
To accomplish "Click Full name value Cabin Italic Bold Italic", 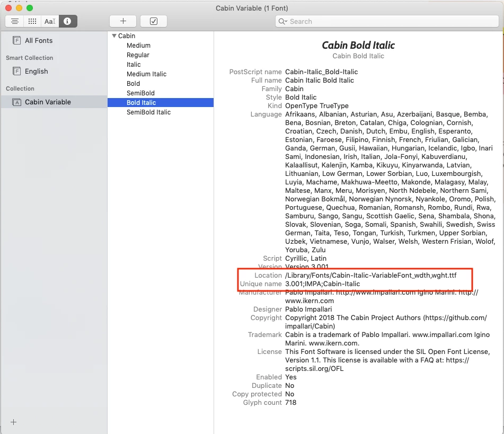I will coord(320,81).
